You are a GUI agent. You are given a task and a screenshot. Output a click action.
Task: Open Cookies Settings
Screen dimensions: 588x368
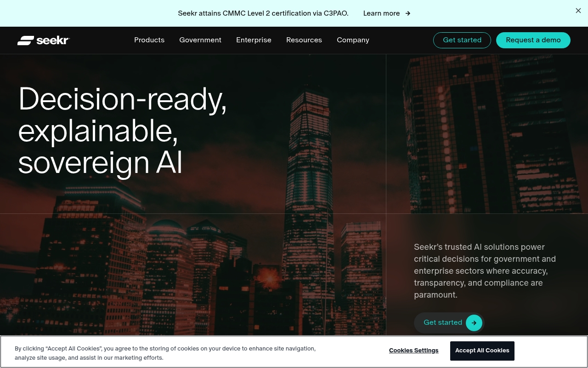click(414, 351)
